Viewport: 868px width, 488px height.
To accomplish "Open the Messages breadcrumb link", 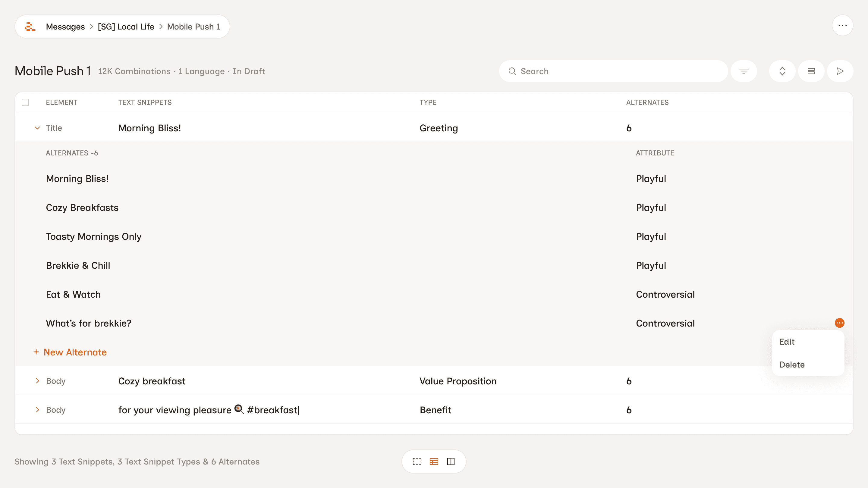I will (65, 27).
